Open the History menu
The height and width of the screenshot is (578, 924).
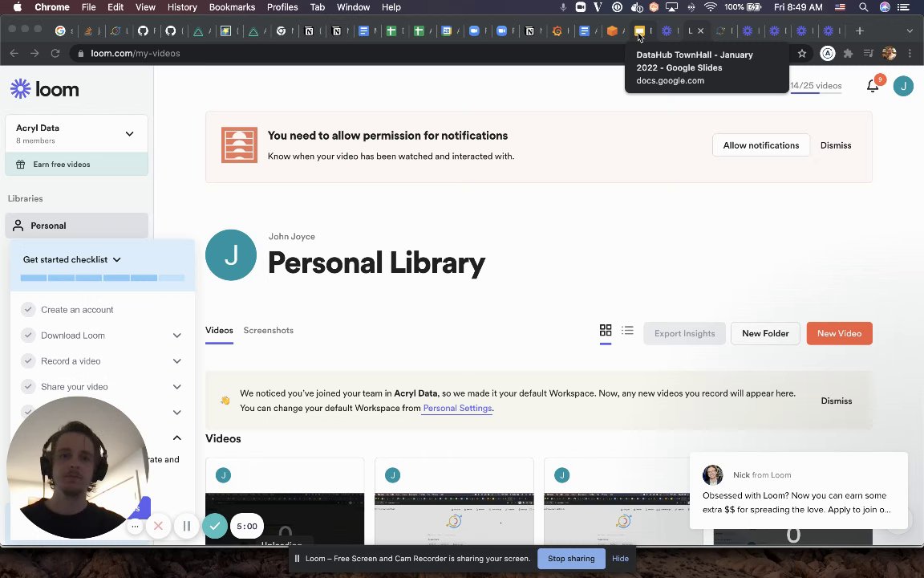pyautogui.click(x=182, y=7)
